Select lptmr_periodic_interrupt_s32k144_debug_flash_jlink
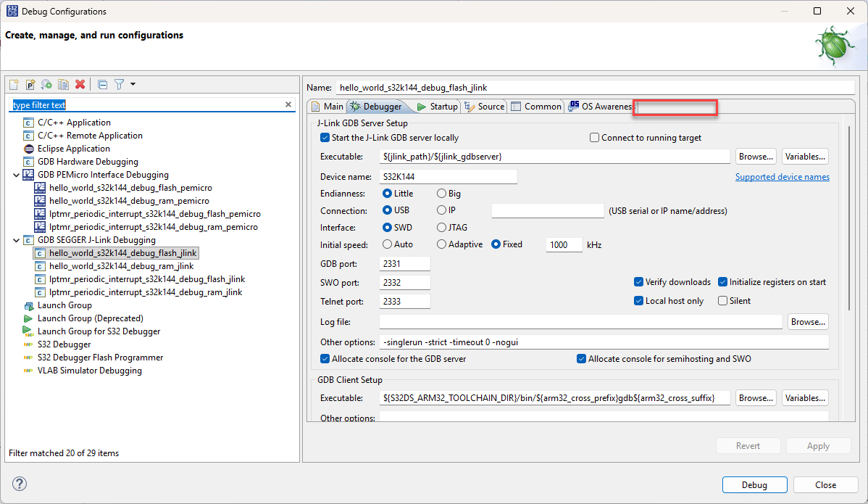The width and height of the screenshot is (868, 504). coord(146,279)
